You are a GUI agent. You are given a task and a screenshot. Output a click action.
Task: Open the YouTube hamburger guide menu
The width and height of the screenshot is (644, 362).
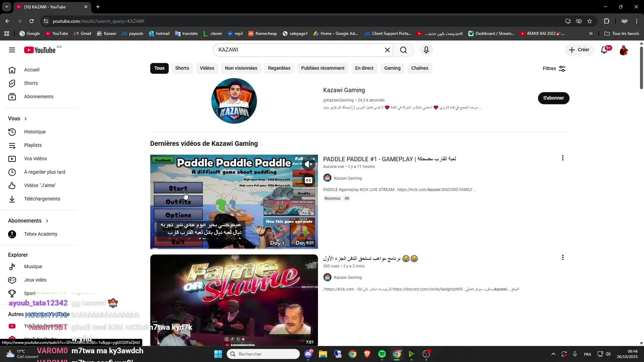tap(12, 50)
